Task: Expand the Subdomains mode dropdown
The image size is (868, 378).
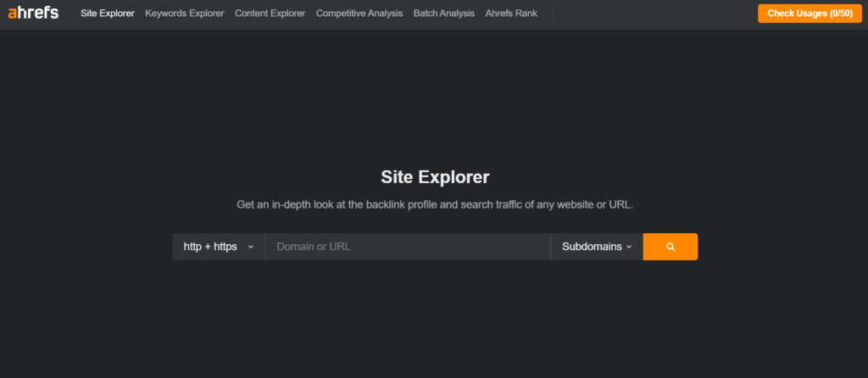Action: tap(597, 247)
